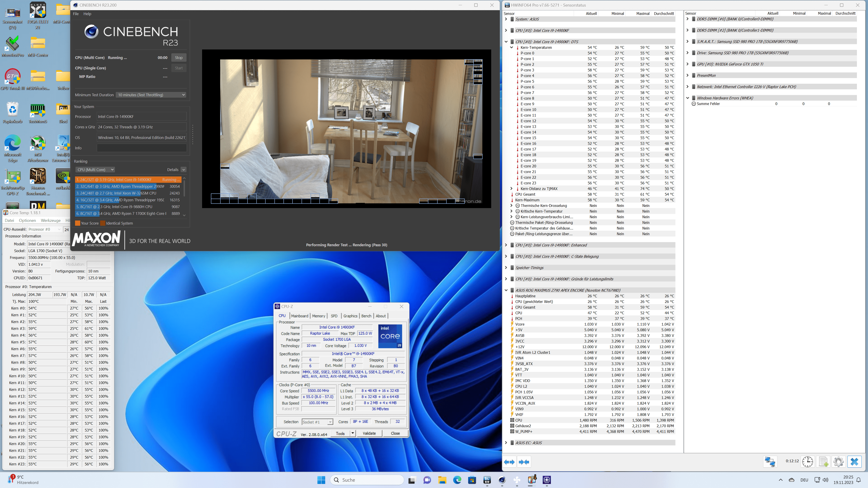This screenshot has width=868, height=488.
Task: Click HWiNFO shrink columns arrows icon
Action: tap(524, 462)
